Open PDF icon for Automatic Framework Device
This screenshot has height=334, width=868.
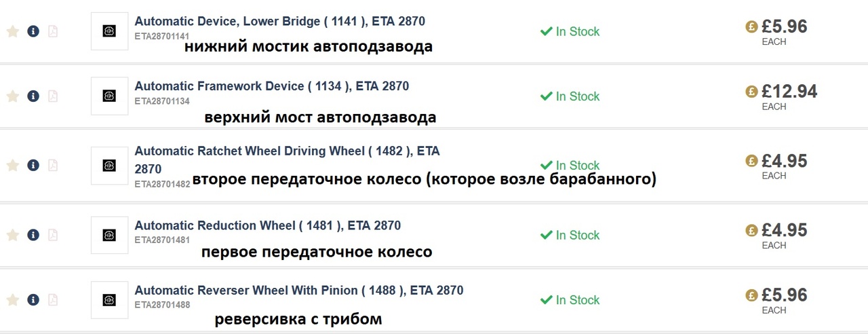coord(53,96)
